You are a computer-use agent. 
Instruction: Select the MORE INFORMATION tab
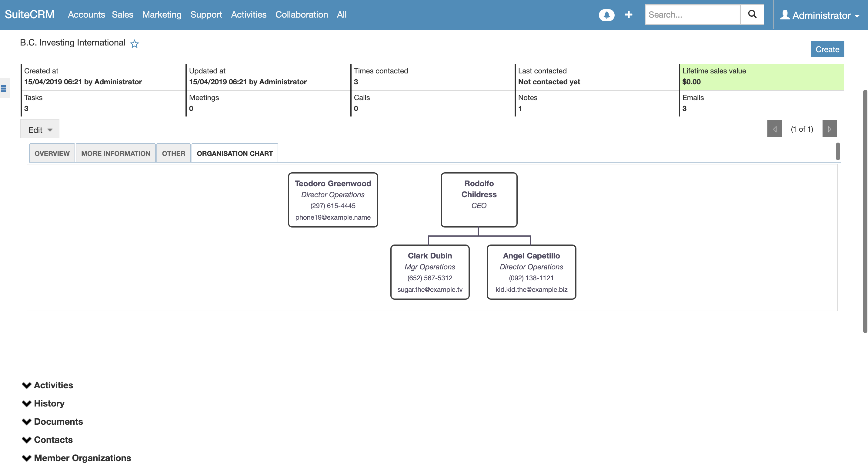click(116, 153)
